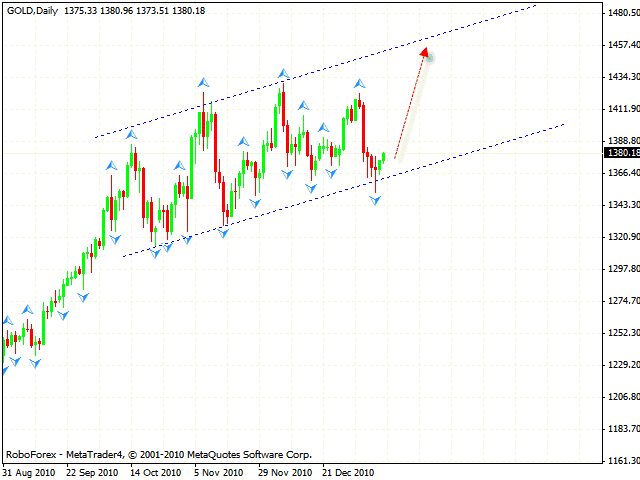Click the 1388.80 price axis label

(x=624, y=140)
